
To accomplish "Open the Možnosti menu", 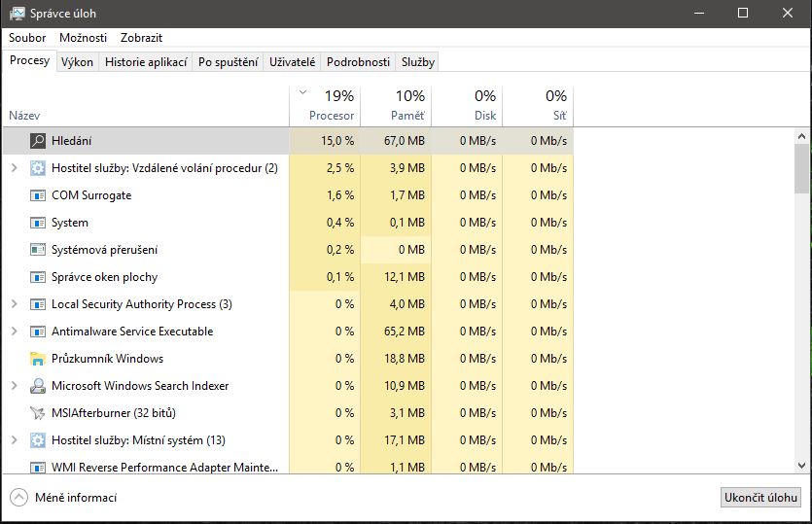I will click(x=83, y=38).
